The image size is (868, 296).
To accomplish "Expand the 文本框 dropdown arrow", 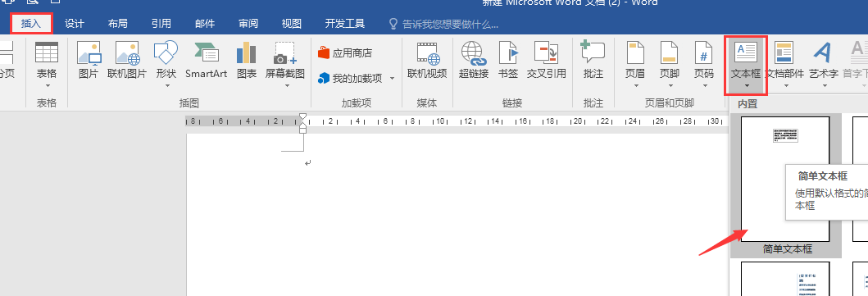I will [x=747, y=86].
